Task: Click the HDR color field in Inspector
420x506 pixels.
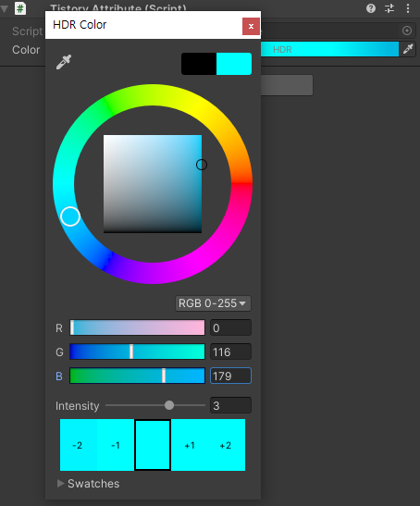Action: click(x=329, y=49)
